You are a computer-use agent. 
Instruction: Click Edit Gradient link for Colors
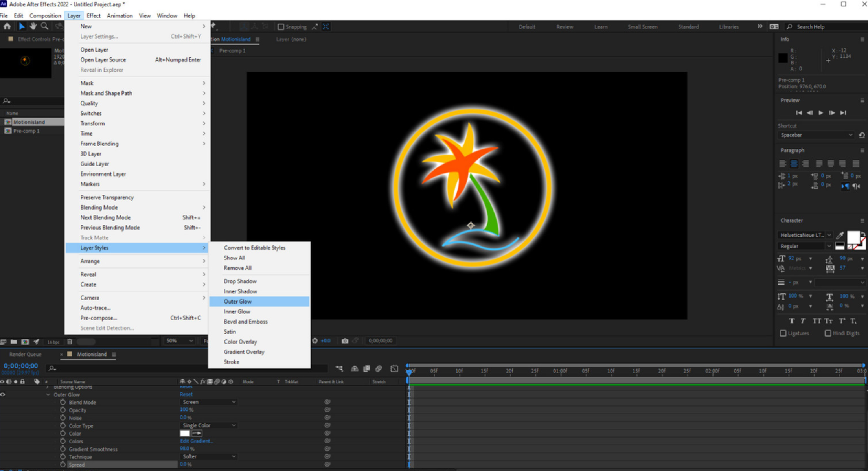coord(196,441)
